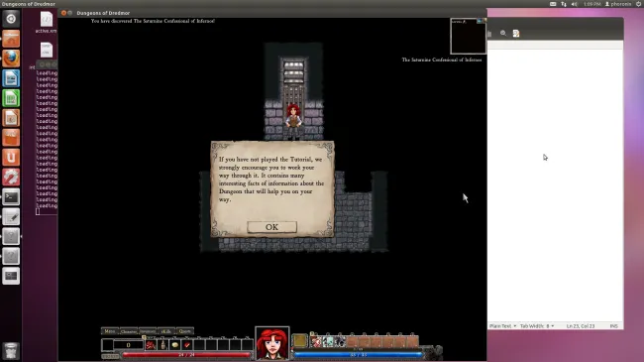This screenshot has height=362, width=644.
Task: Click the find-and-replace icon in gedit toolbar
Action: (x=516, y=34)
